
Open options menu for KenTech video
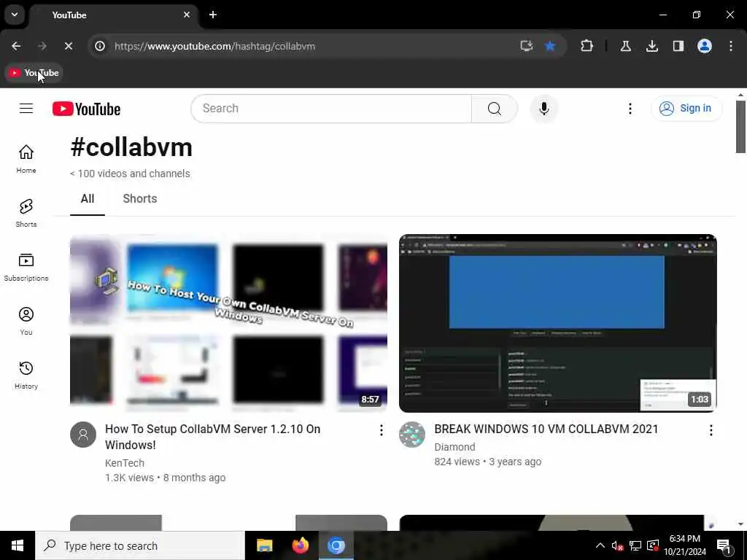click(381, 430)
